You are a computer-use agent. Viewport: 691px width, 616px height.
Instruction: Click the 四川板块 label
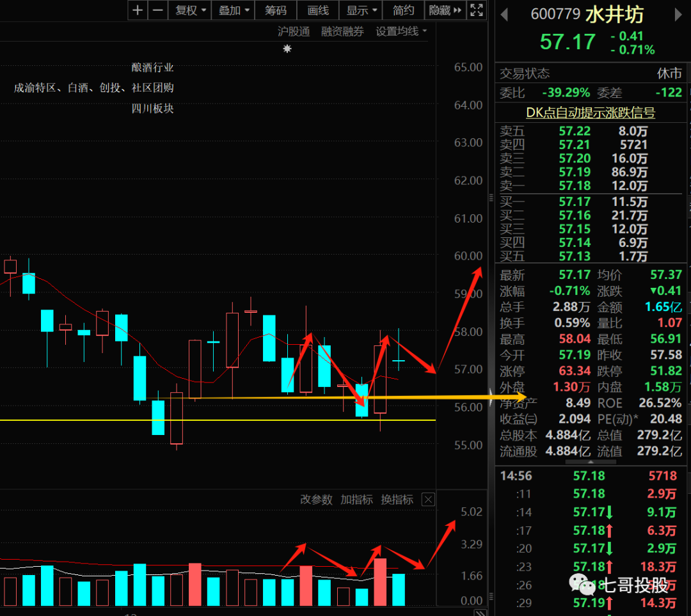pos(152,108)
